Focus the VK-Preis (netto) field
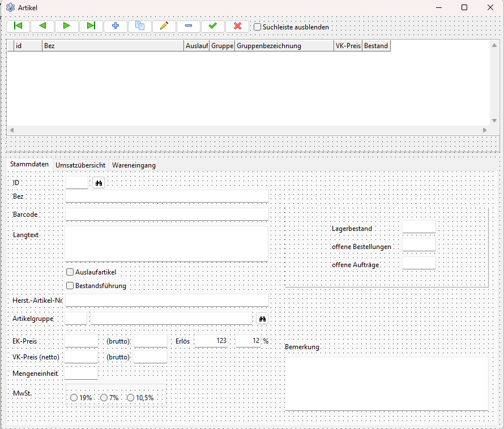The height and width of the screenshot is (429, 504). (x=81, y=357)
